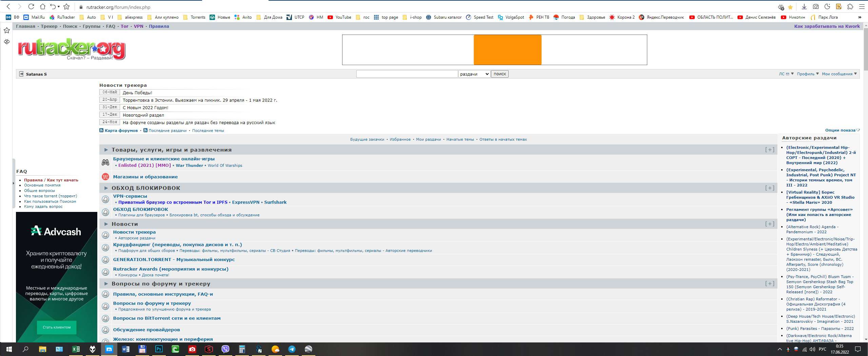This screenshot has height=356, width=868.
Task: Click gamepad icon for Браузерные онлайн-игры forum
Action: point(105,162)
